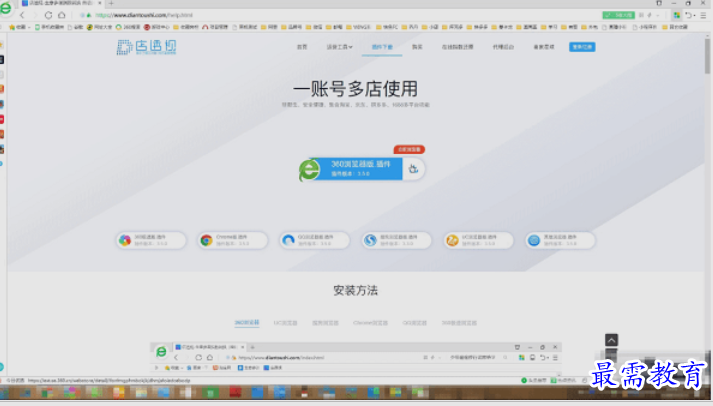713x406 pixels.
Task: Select the third install method tab
Action: click(325, 323)
